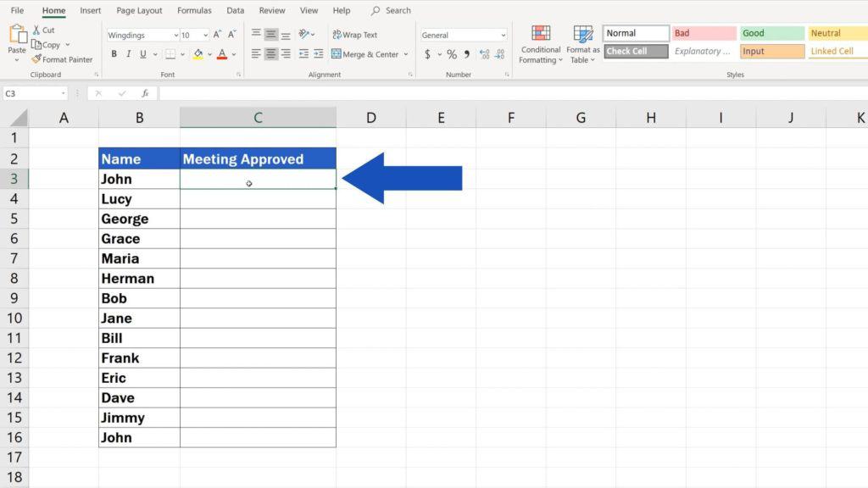
Task: Select the Meeting Approved header cell
Action: (258, 158)
